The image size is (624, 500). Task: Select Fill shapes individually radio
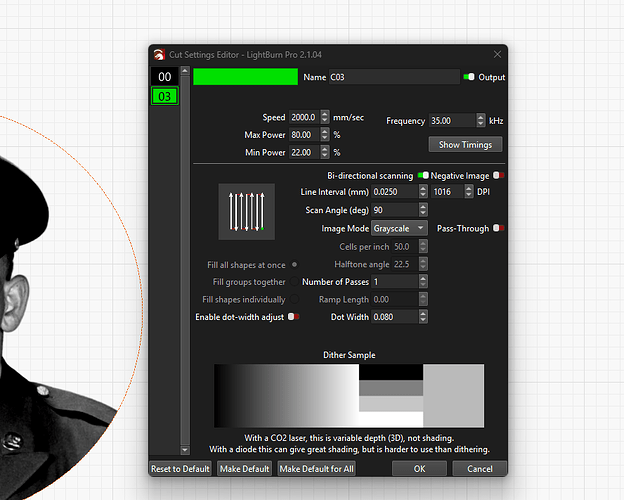click(x=294, y=299)
